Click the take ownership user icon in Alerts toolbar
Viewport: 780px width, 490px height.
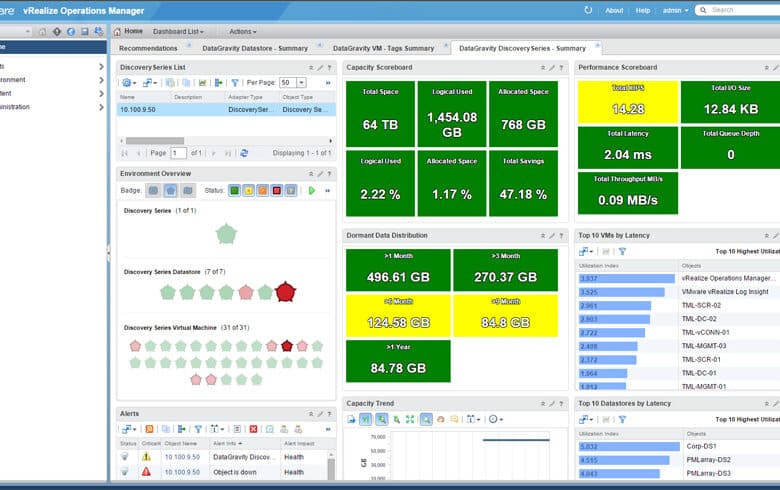(284, 429)
